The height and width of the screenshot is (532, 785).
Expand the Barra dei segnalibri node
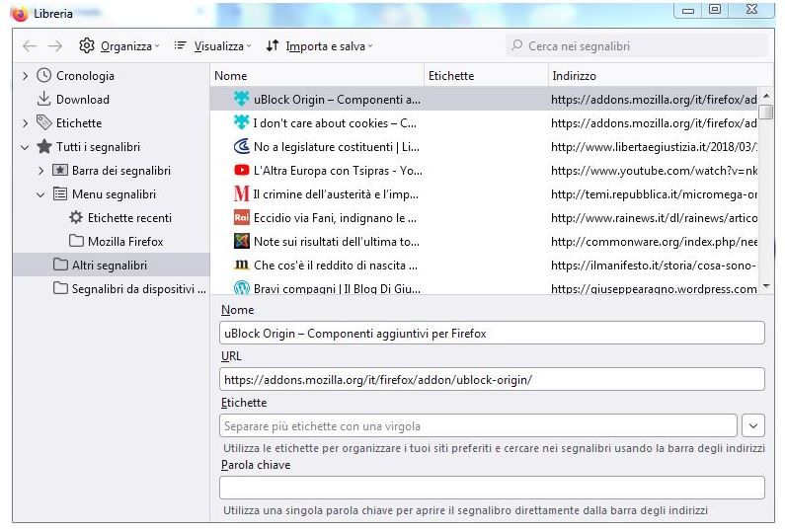point(41,171)
